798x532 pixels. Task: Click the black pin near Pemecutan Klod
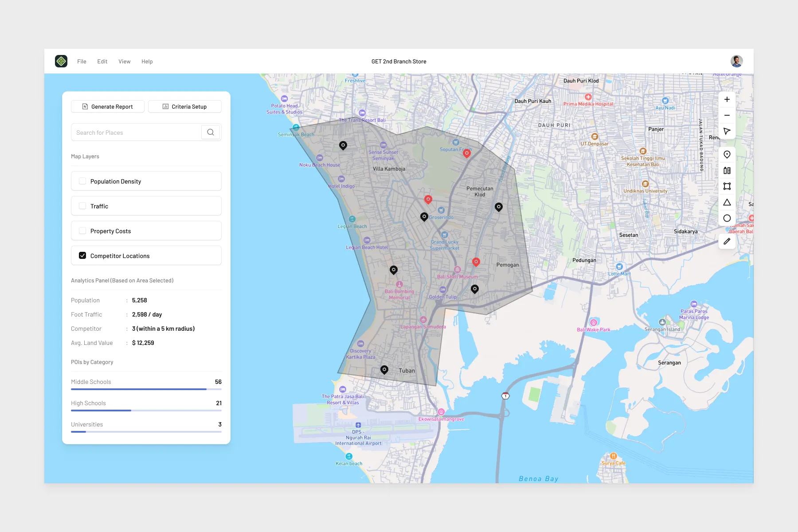(499, 207)
